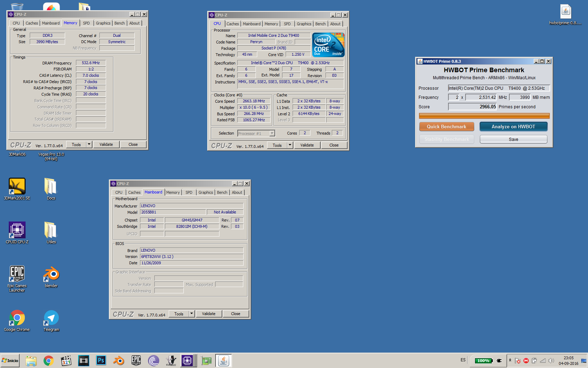This screenshot has height=368, width=588.
Task: Open the volume speaker tray icon
Action: coord(551,361)
